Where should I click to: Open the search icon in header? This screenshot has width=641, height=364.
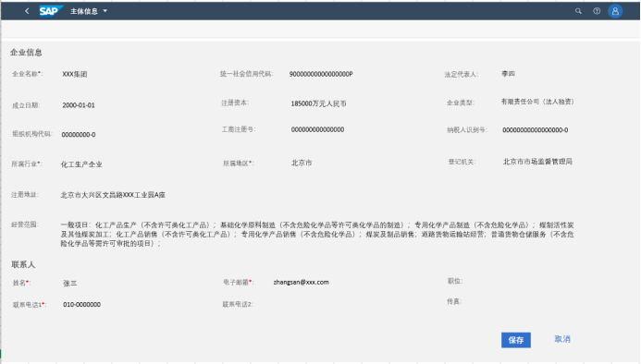[x=578, y=11]
